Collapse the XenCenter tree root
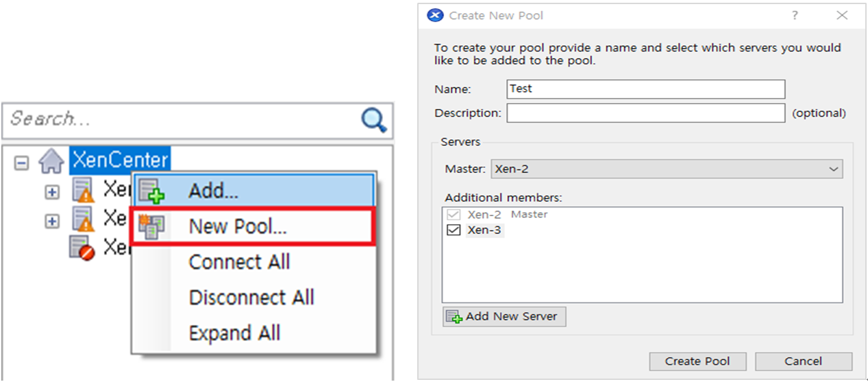The height and width of the screenshot is (382, 868). 22,163
